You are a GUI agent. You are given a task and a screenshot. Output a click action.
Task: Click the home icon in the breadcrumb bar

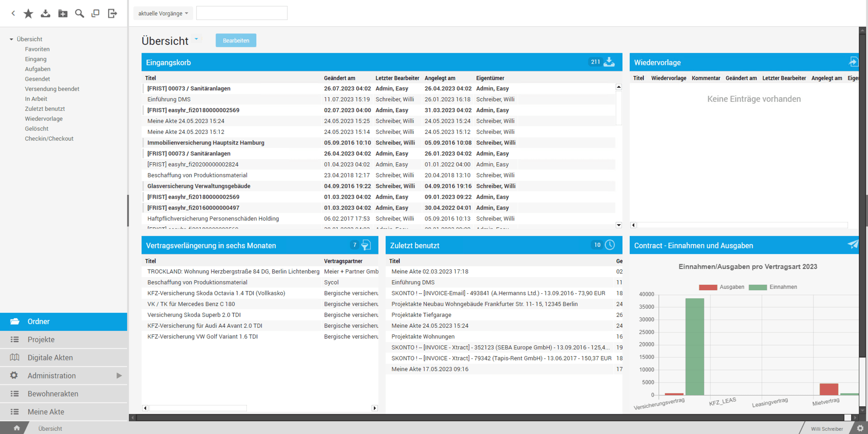coord(17,428)
